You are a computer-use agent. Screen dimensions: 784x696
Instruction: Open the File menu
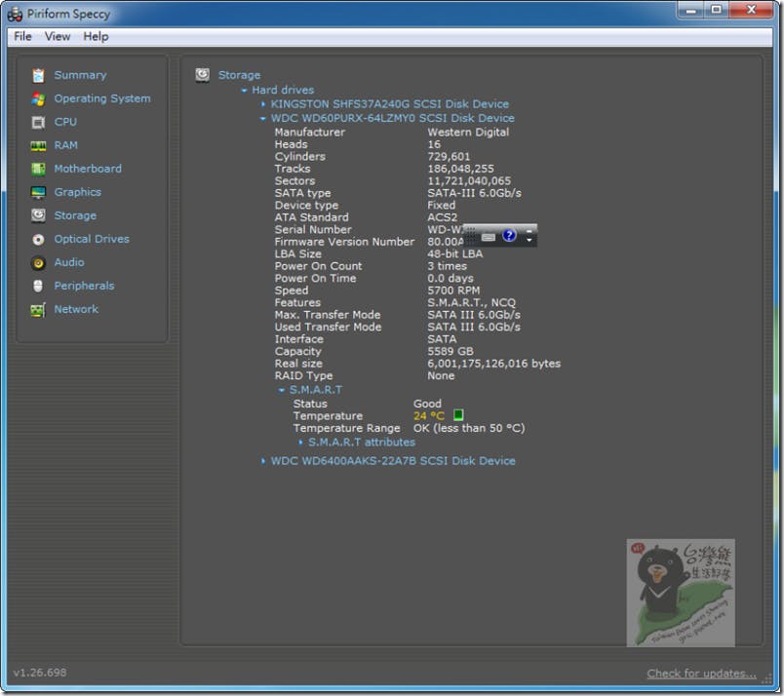click(x=22, y=36)
